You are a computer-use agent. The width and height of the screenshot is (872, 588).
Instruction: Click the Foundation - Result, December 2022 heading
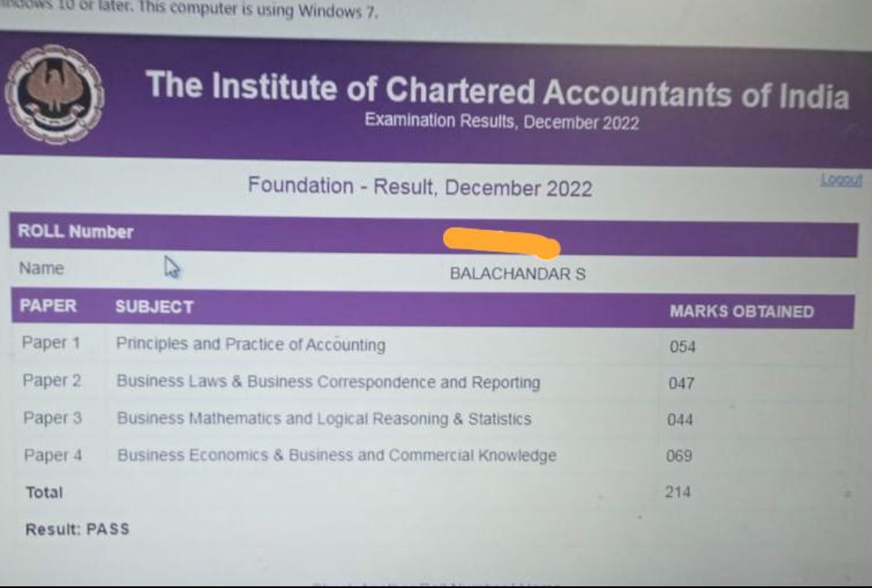pyautogui.click(x=420, y=187)
